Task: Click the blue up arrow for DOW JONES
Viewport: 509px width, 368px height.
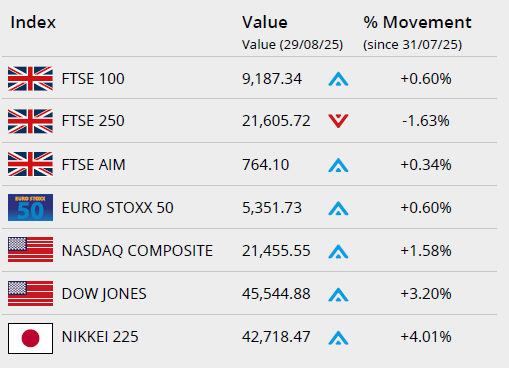Action: coord(338,295)
